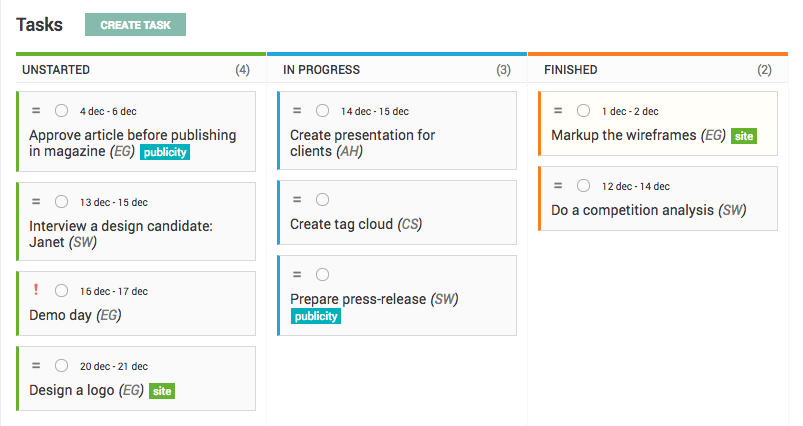Click the Create Task button
This screenshot has width=803, height=426.
point(135,25)
